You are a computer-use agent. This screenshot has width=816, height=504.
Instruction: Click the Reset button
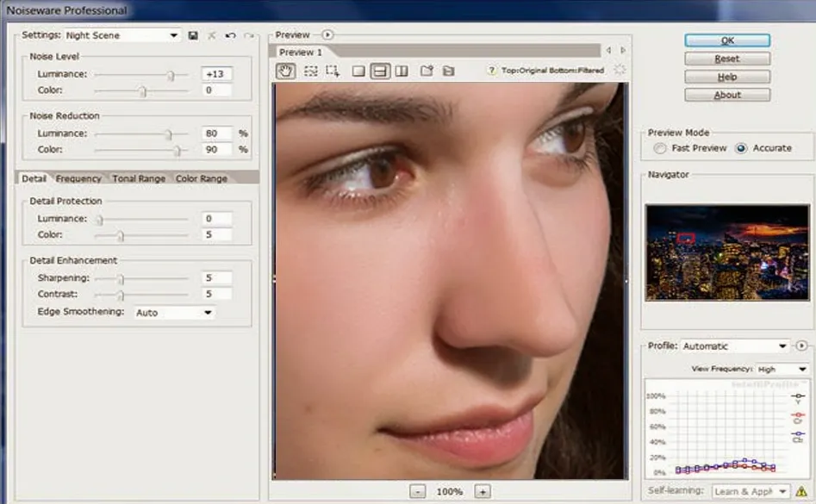pos(726,59)
